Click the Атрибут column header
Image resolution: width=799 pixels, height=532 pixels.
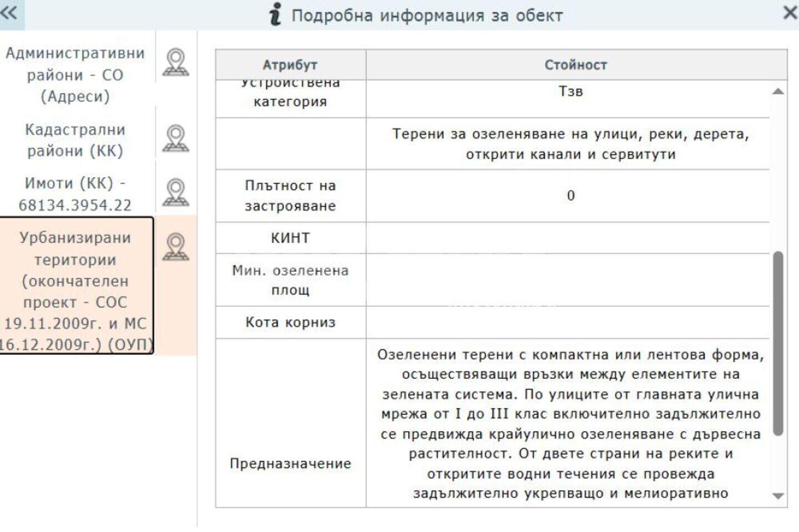pyautogui.click(x=290, y=65)
